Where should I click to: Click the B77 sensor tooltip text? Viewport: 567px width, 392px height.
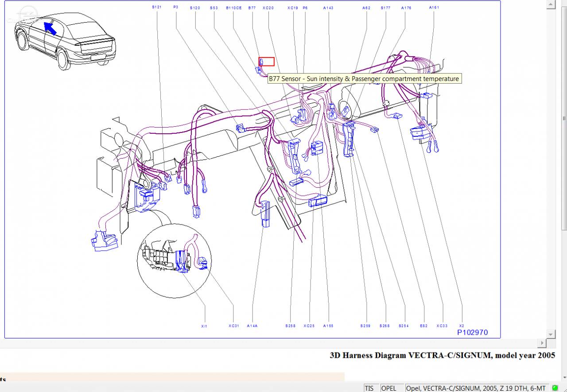pos(364,79)
